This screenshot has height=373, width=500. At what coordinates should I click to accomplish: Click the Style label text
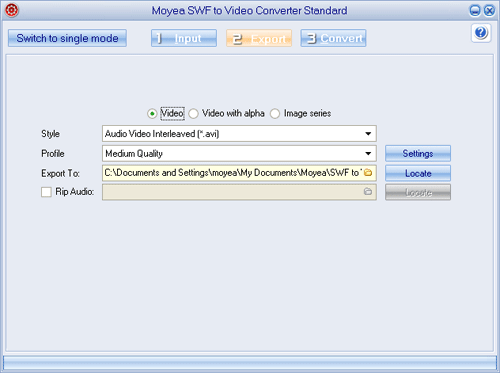tap(50, 134)
